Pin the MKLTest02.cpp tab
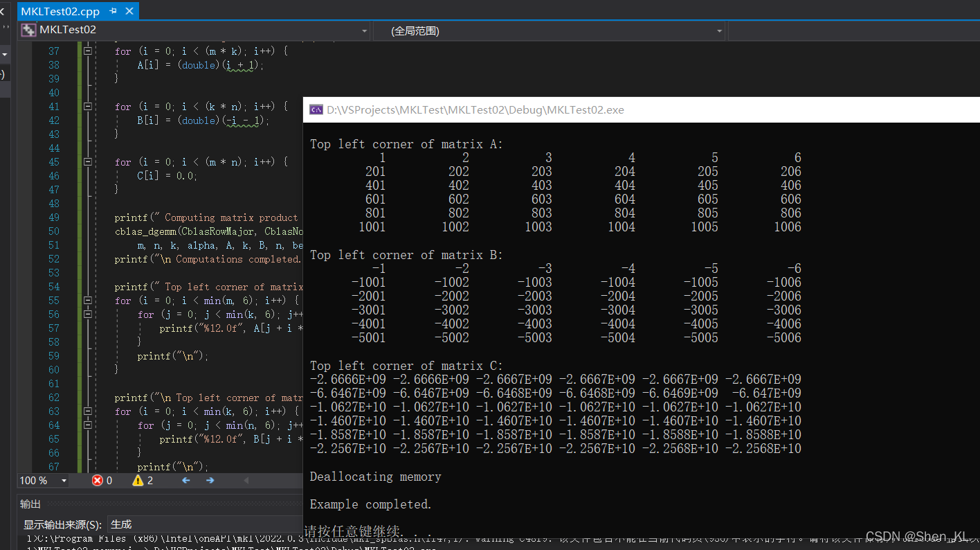Screen dimensions: 980x550 pos(113,11)
